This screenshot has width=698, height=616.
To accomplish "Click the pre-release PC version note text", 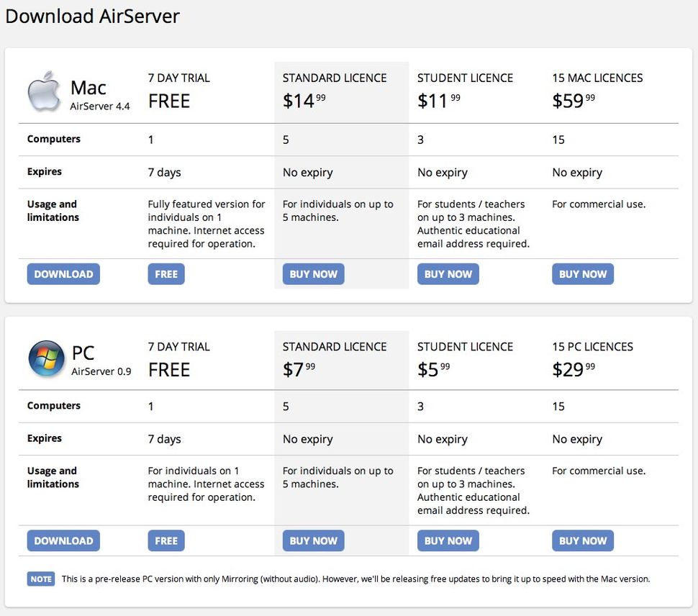I will coord(356,579).
